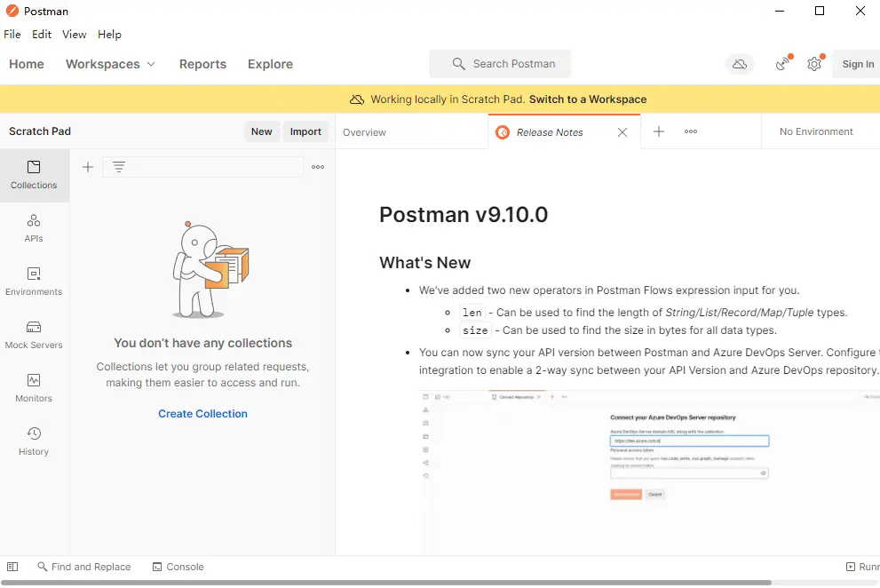Open the Environments sidebar panel

pyautogui.click(x=34, y=282)
